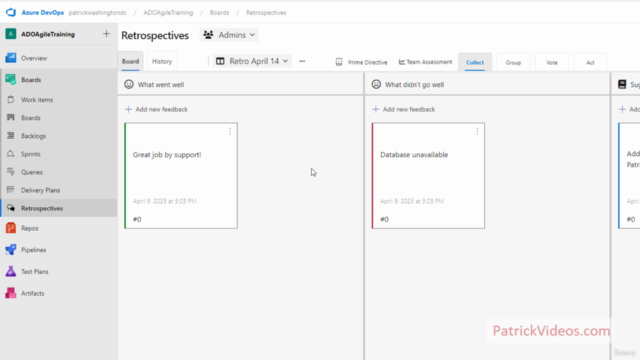Click the Prime Directive document icon
Image resolution: width=640 pixels, height=360 pixels.
[x=339, y=62]
